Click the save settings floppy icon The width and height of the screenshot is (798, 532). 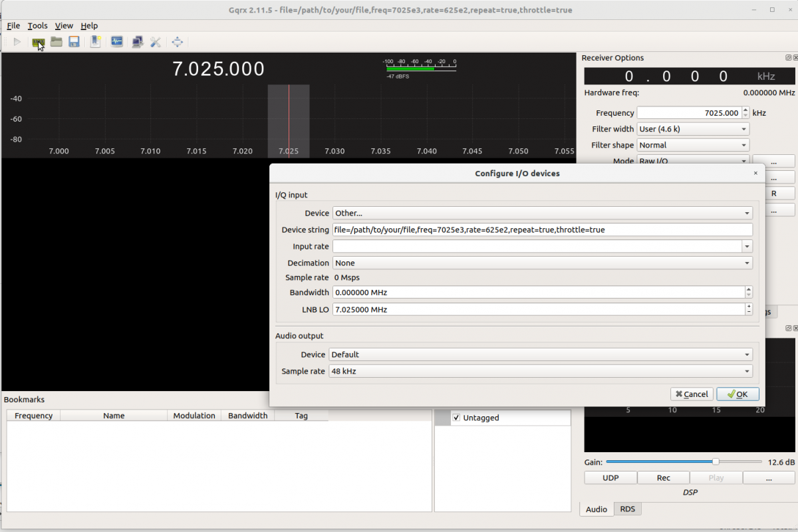point(74,42)
